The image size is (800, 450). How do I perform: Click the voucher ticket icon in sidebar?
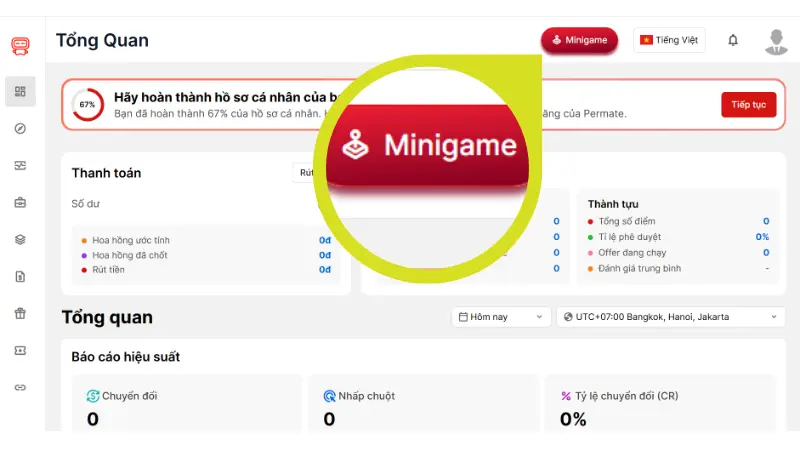point(20,350)
